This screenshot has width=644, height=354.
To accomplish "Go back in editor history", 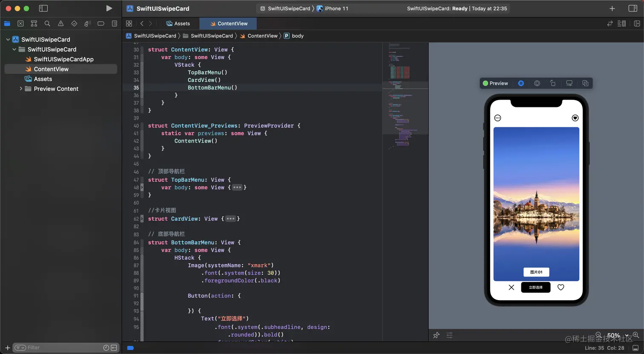I will coord(142,23).
